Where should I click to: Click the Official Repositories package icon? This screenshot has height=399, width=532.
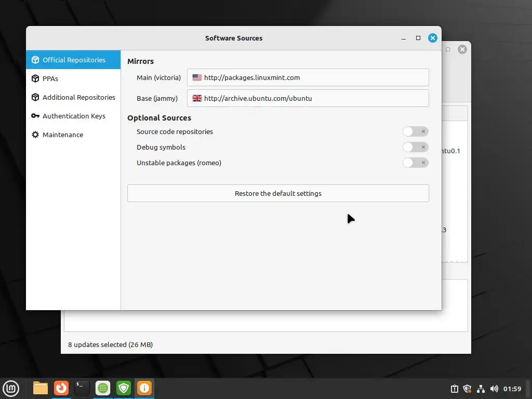click(x=35, y=60)
